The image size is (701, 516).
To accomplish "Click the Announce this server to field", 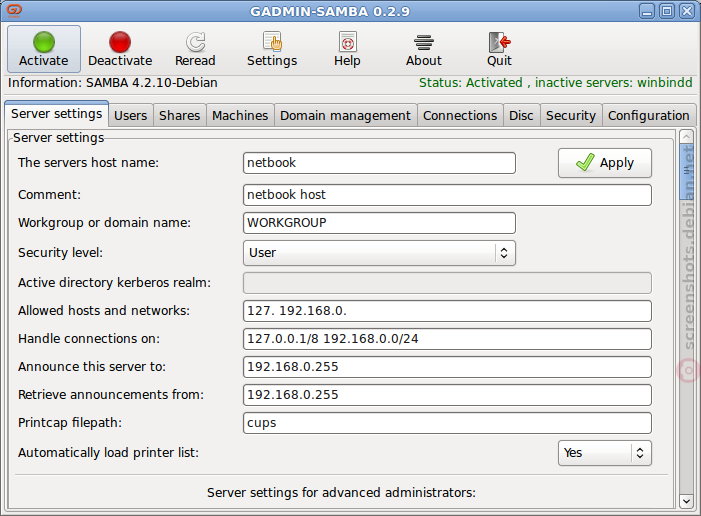I will click(447, 367).
